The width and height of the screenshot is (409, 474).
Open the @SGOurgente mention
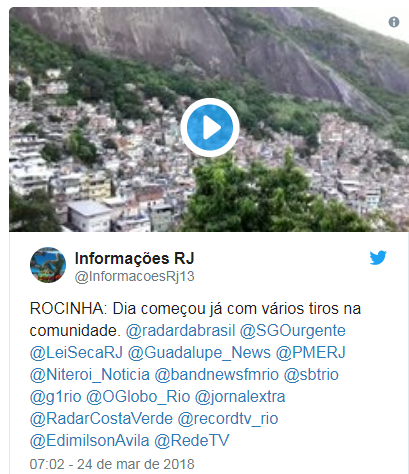click(292, 331)
